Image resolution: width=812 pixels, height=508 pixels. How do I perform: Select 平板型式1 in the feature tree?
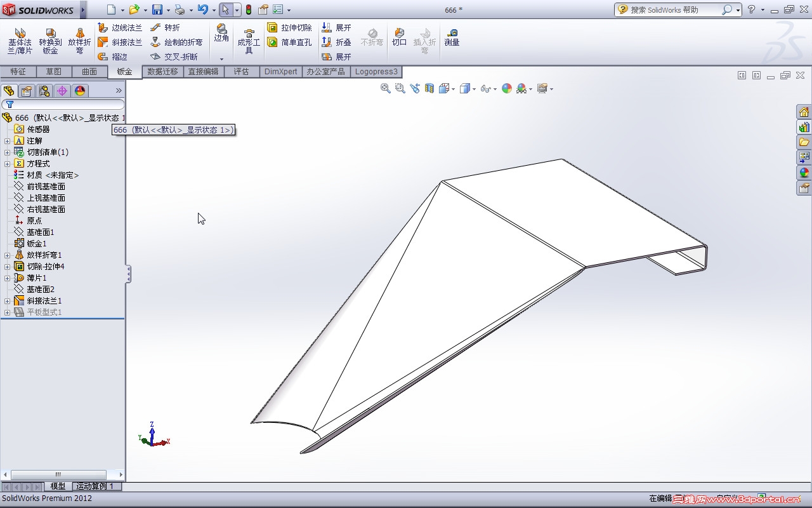[44, 312]
